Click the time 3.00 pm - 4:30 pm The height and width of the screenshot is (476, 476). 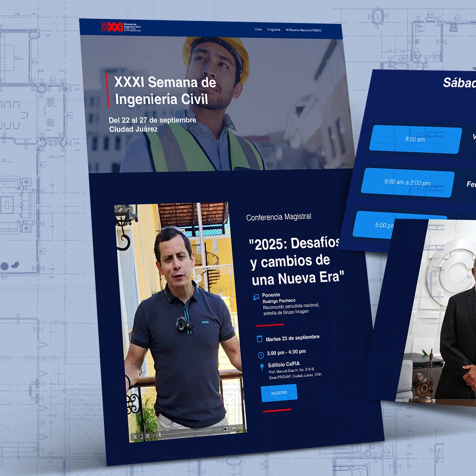[x=286, y=352]
